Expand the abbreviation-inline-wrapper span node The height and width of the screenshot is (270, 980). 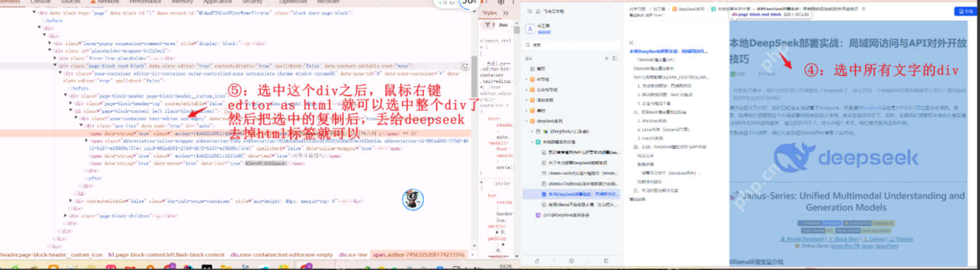click(86, 141)
